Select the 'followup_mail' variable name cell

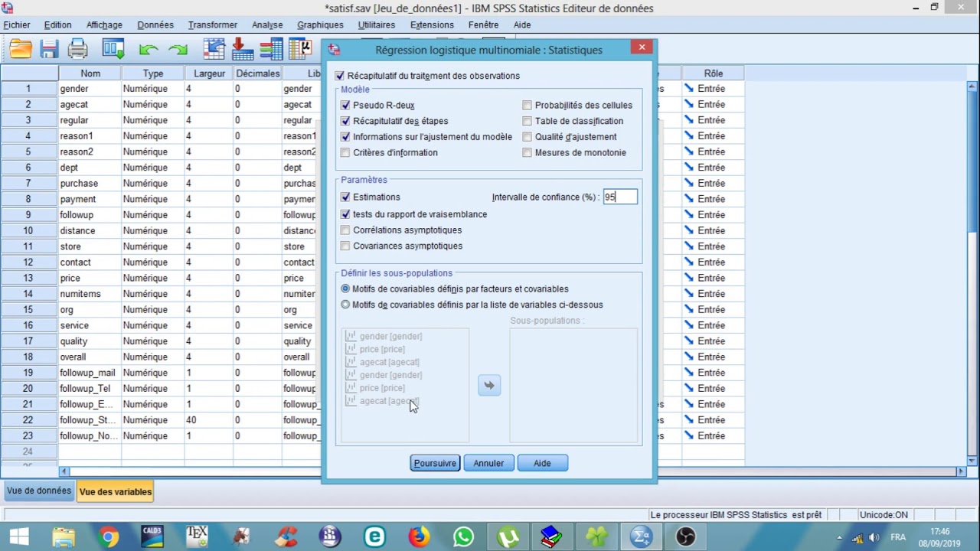90,373
